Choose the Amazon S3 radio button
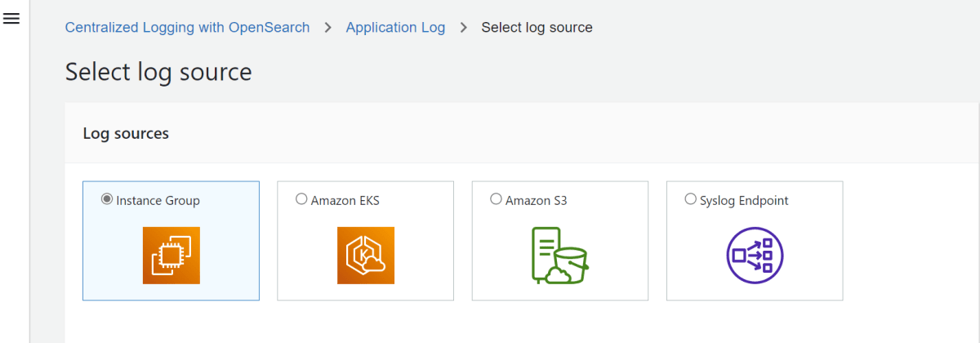This screenshot has width=980, height=343. 496,199
